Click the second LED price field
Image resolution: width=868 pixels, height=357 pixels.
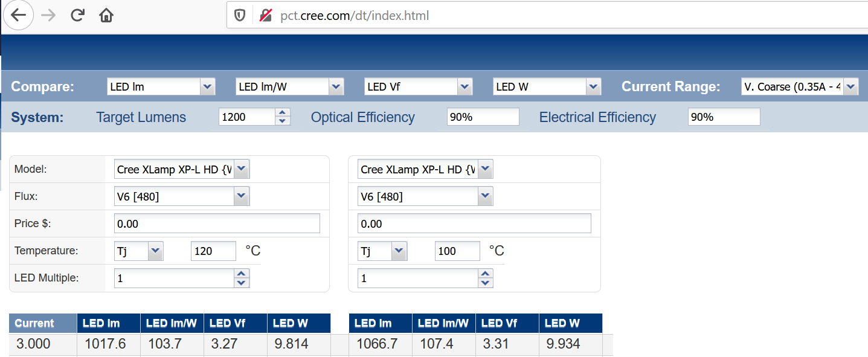pyautogui.click(x=474, y=224)
